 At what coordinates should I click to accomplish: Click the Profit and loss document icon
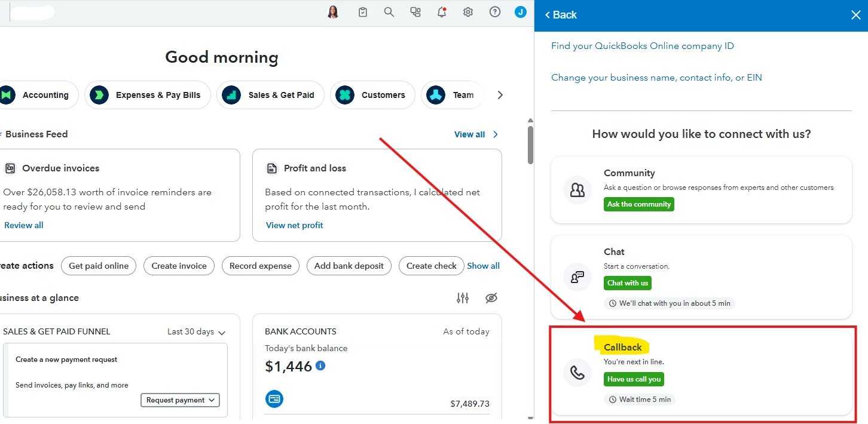click(272, 168)
